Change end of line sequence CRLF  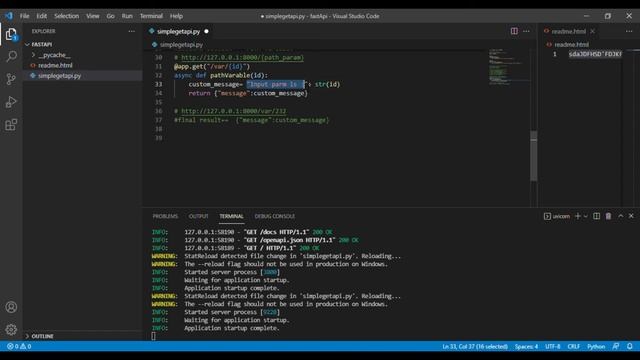click(x=573, y=346)
